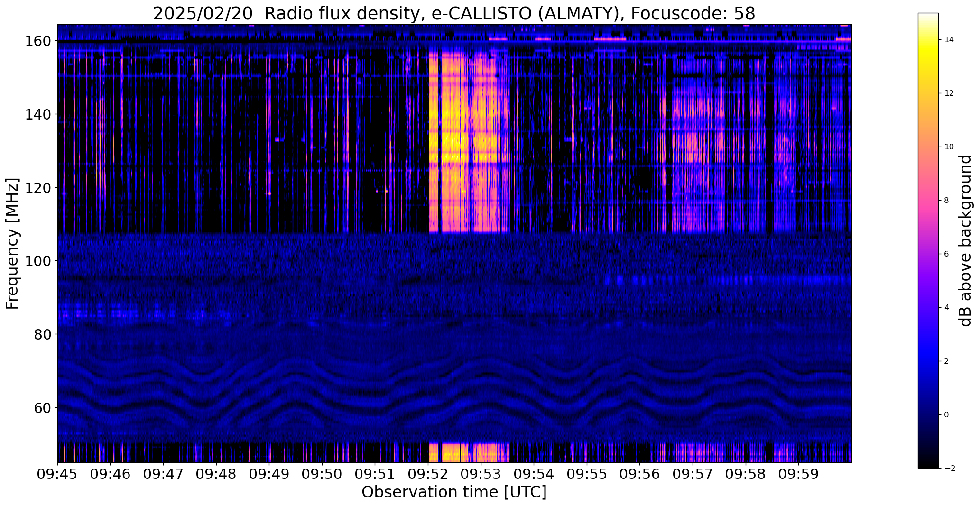Click the 09:58 time tick label
The width and height of the screenshot is (980, 506).
tap(746, 474)
